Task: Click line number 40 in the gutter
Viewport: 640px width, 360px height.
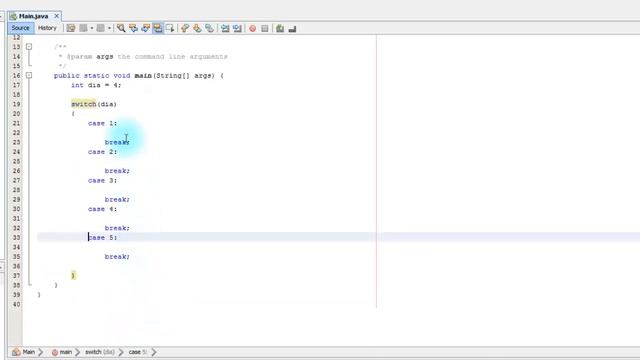Action: tap(16, 304)
